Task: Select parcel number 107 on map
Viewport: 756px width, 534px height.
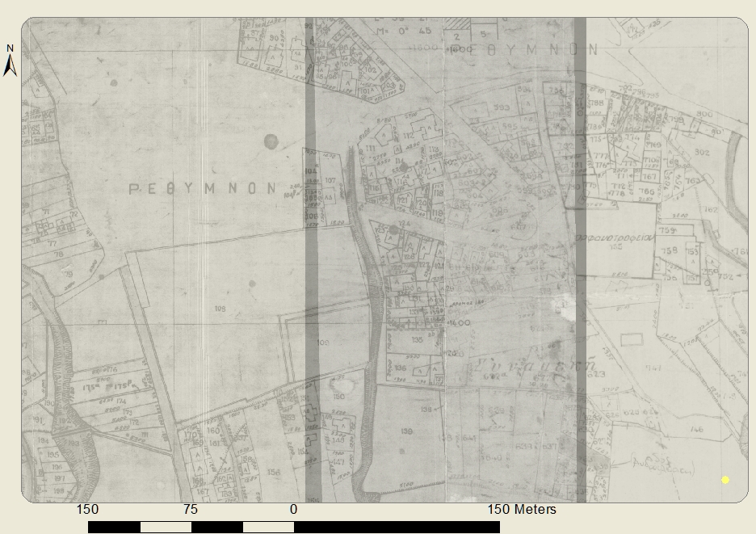Action: coord(330,180)
